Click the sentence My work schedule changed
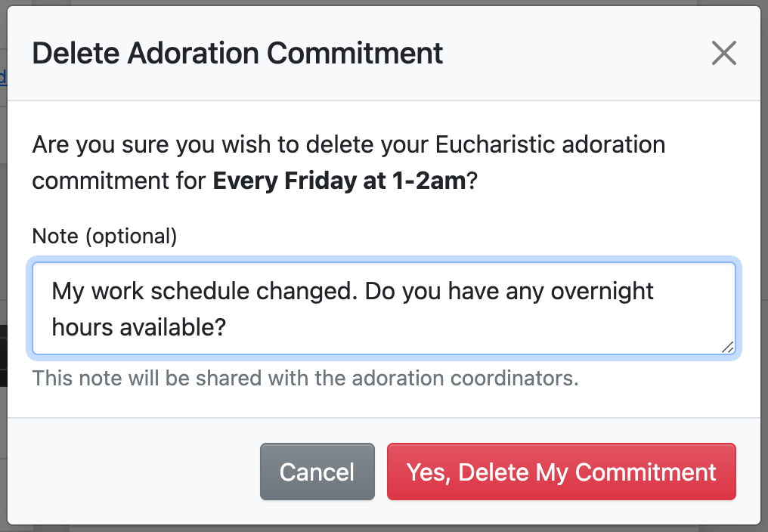This screenshot has width=768, height=532. tap(204, 291)
